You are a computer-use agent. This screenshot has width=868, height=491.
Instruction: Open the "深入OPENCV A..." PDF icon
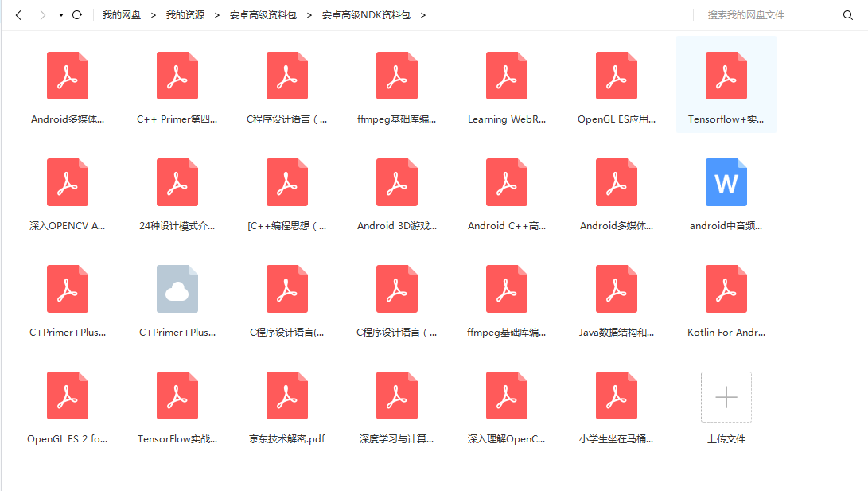click(x=68, y=182)
